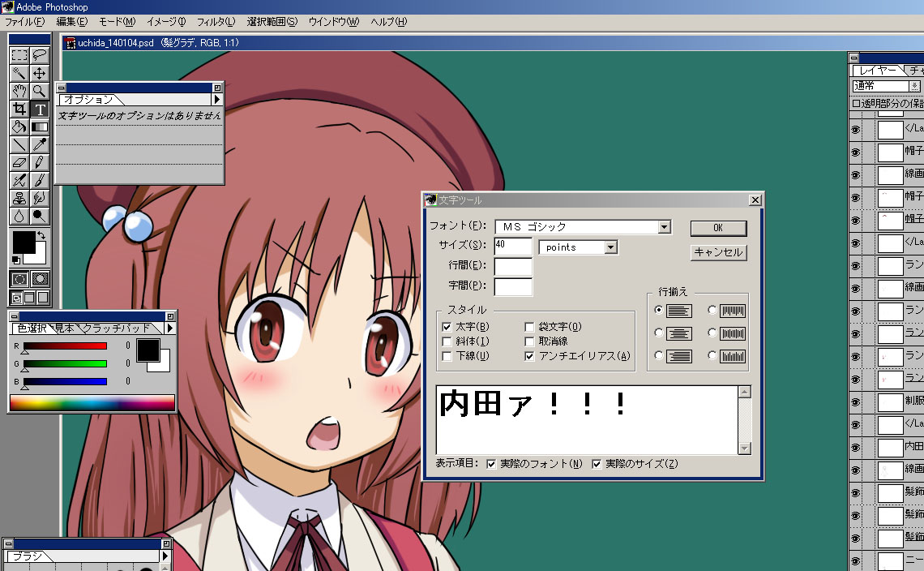
Task: Switch to full screen with menu bar mode
Action: click(29, 298)
